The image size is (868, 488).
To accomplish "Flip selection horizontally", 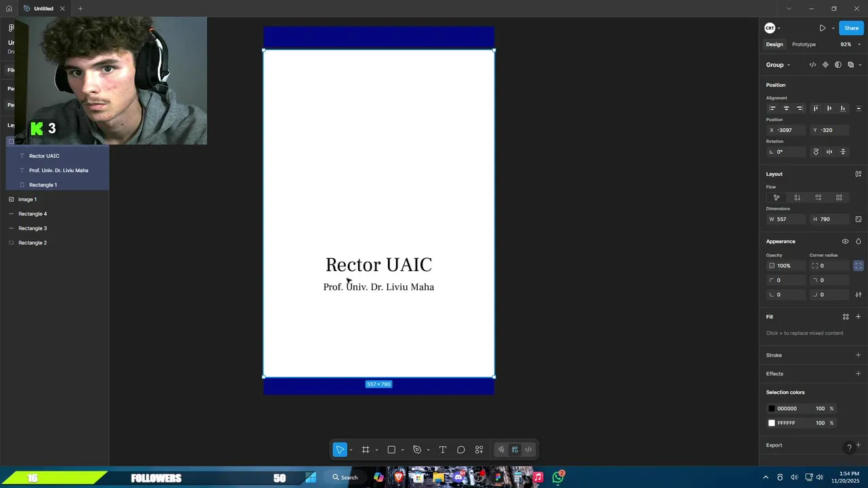I will (829, 152).
